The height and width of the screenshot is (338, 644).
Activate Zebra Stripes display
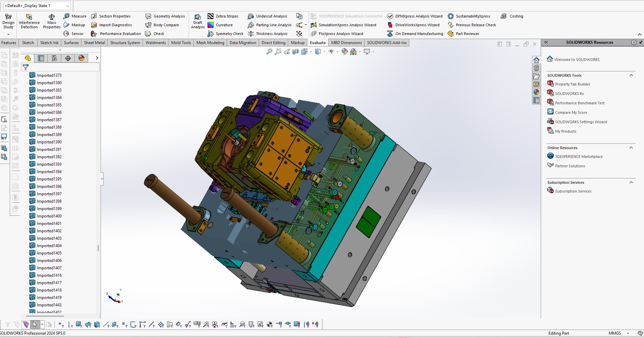211,16
